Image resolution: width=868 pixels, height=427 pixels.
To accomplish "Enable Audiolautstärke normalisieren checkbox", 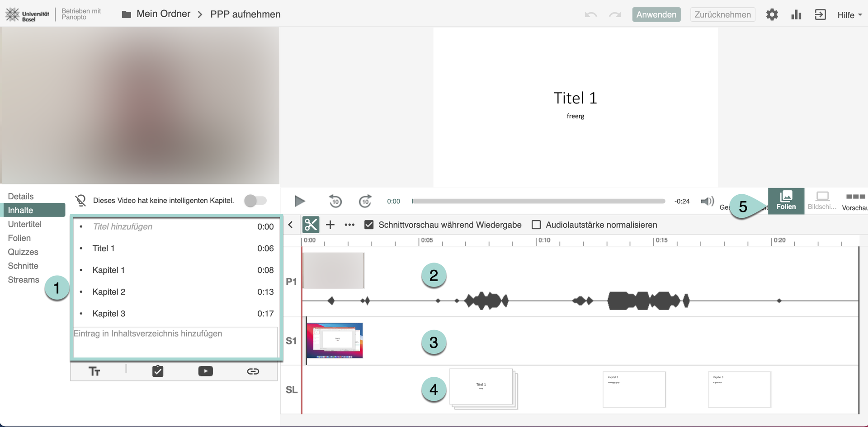I will (x=536, y=225).
